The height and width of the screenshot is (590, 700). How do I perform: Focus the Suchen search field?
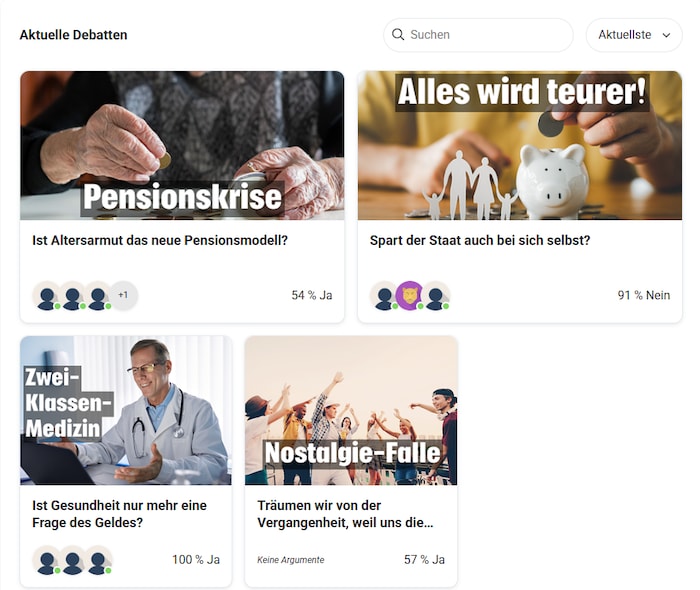478,35
